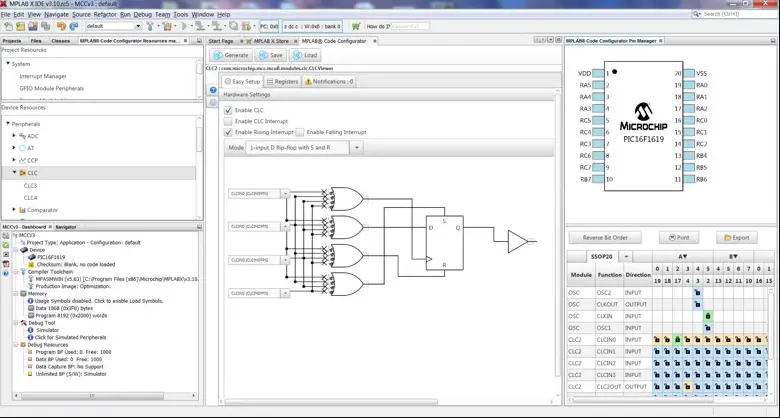
Task: Open the Tools menu
Action: tap(181, 14)
